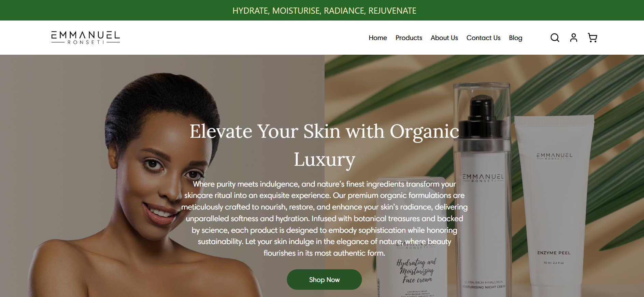Viewport: 644px width, 297px height.
Task: Click the Emmanuel Ronseti header logo
Action: (86, 38)
